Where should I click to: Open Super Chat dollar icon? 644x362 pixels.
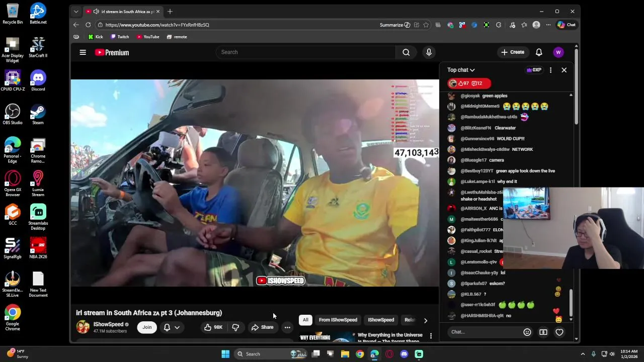[543, 332]
